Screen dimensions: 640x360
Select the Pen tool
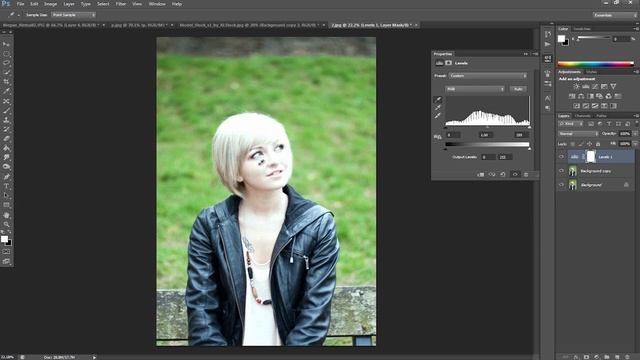[6, 177]
